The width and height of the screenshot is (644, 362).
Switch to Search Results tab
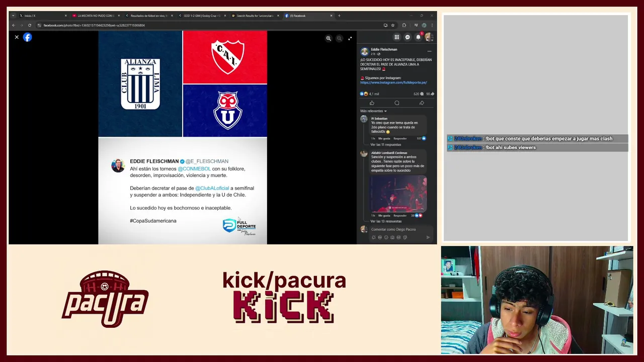pos(255,16)
